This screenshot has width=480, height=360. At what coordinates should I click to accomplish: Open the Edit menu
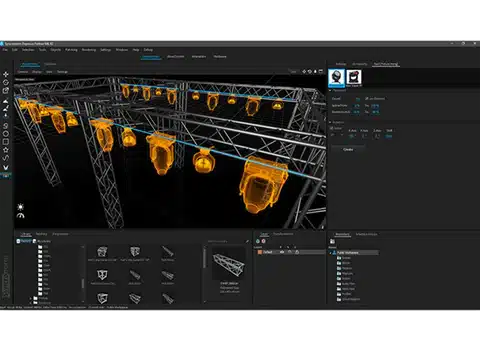(15, 50)
